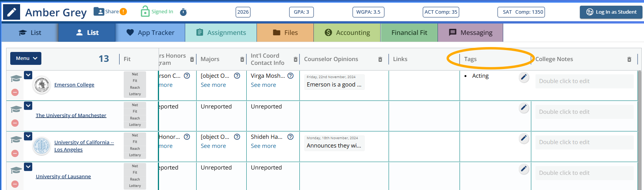Delete the Majors column via trash icon
Screen dimensions: 644x190
[242, 60]
